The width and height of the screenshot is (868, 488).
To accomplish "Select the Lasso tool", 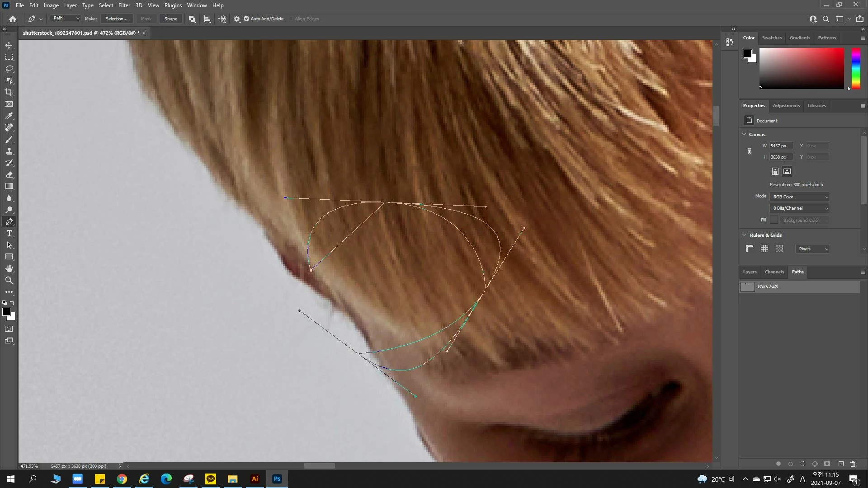I will (9, 69).
